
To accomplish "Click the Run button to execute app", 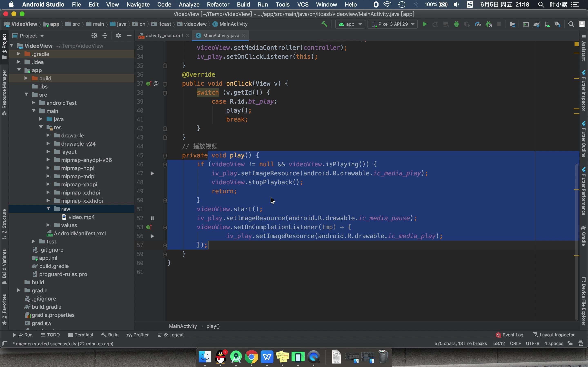I will tap(425, 24).
